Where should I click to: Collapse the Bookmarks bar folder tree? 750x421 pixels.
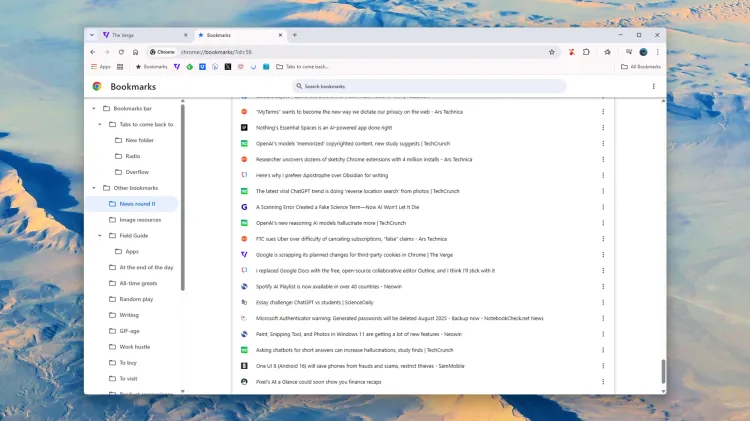(94, 108)
